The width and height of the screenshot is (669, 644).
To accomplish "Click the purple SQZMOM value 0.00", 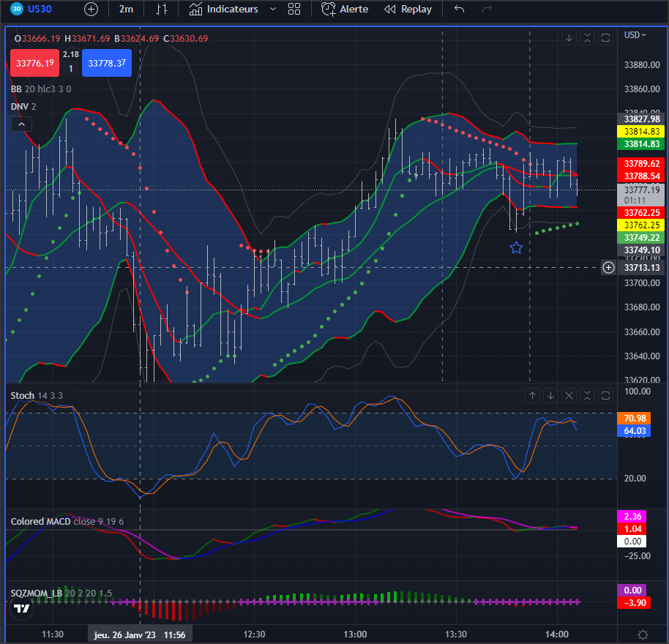I will pos(632,591).
